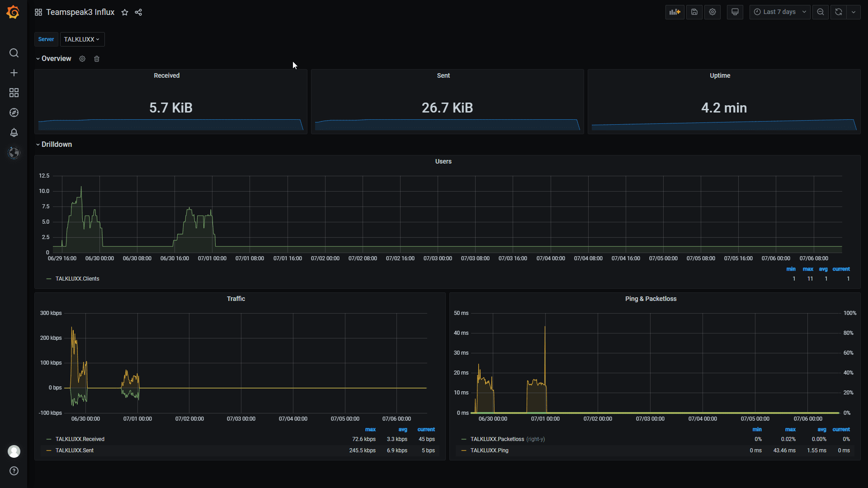Click the 26.7 KiB Sent value
The image size is (868, 488).
447,108
